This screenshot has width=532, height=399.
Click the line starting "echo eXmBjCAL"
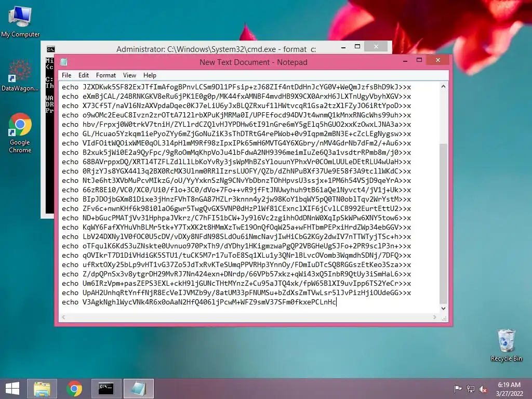click(236, 96)
